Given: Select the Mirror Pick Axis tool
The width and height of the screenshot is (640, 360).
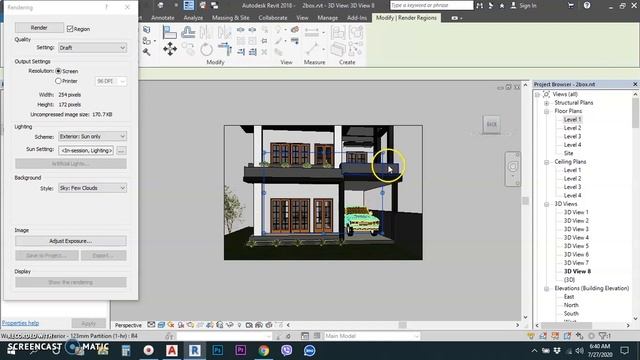Looking at the screenshot, I should [x=206, y=32].
